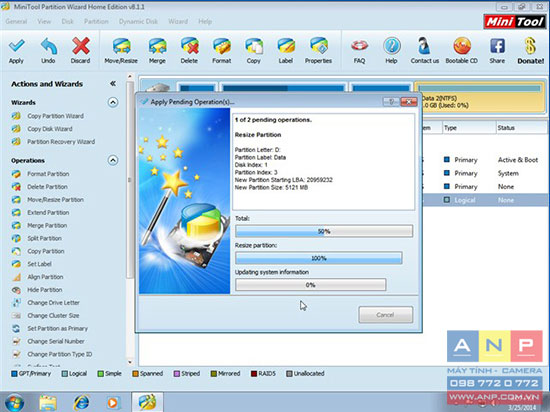Screen dimensions: 550x412
Task: Click Change Partition Type ID text
Action: point(60,354)
